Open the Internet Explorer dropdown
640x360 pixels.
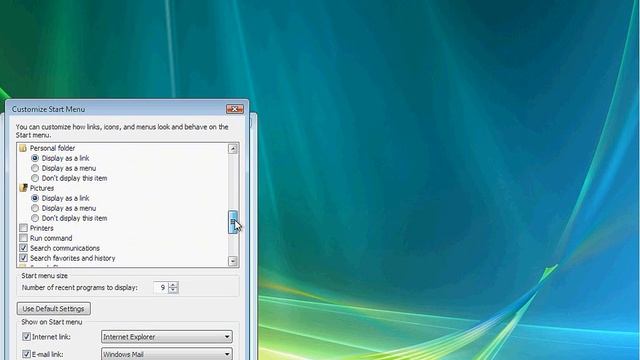[x=167, y=337]
